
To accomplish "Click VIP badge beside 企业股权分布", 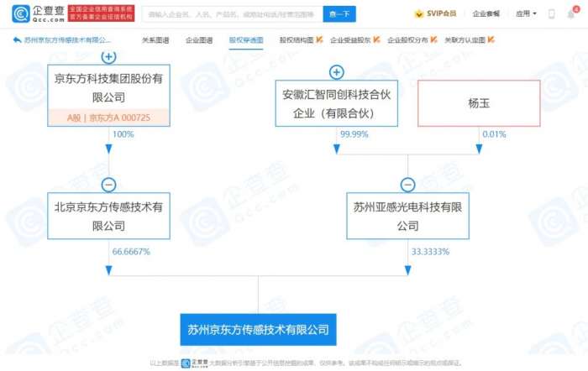I will [x=434, y=39].
